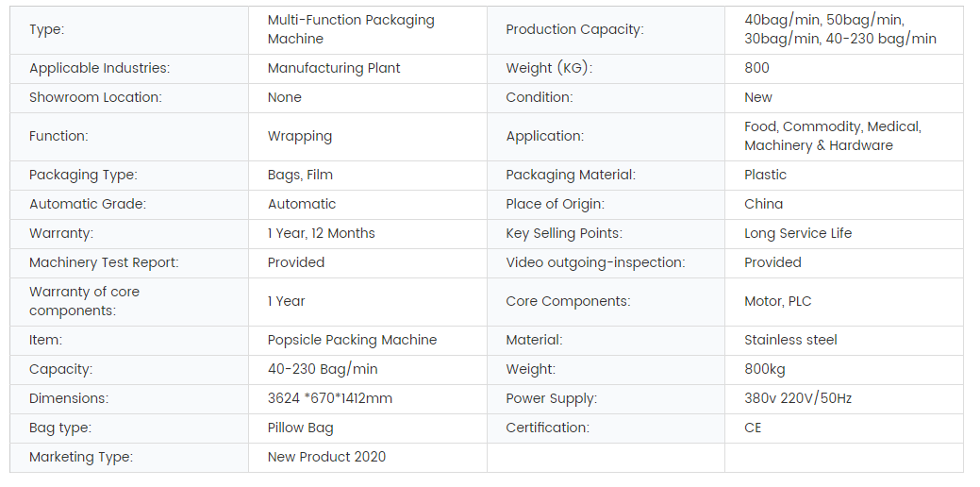
Task: Click the "Long Service Life" selling point
Action: click(797, 233)
